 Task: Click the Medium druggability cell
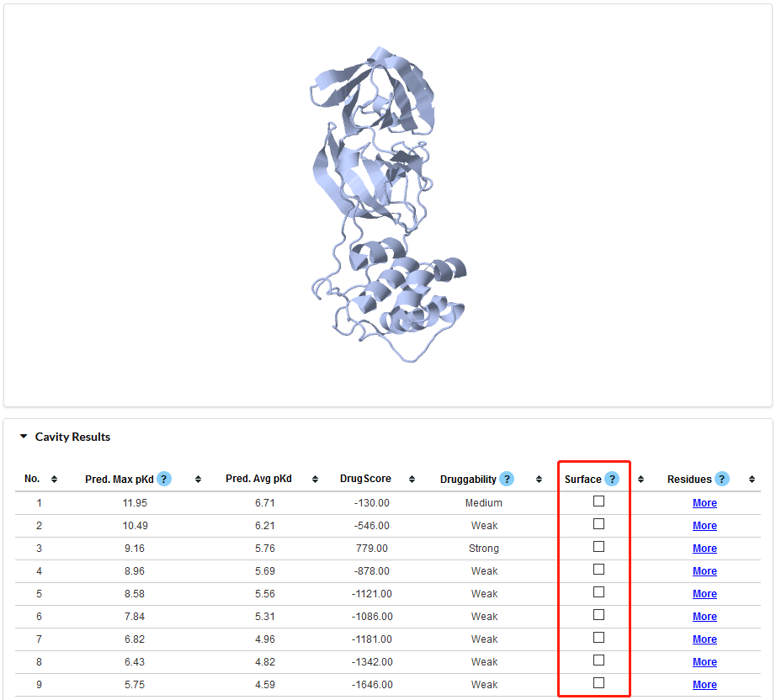(x=483, y=503)
